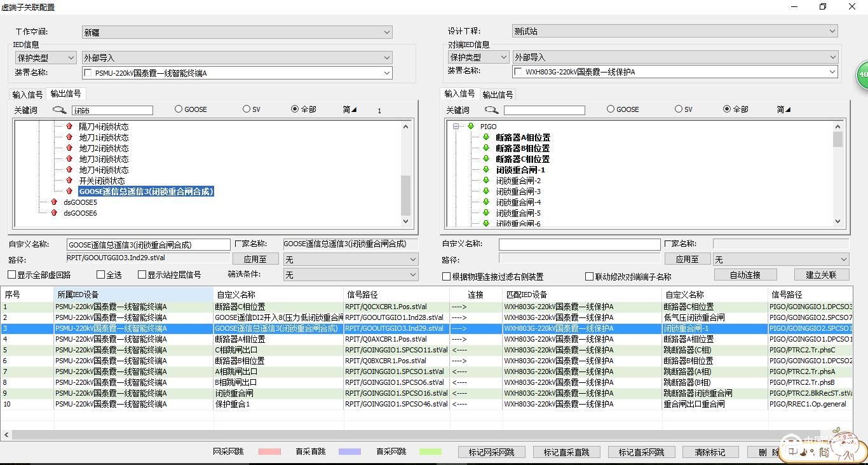Open the 工作空间 dropdown showing 新疆
The image size is (868, 465).
coord(236,32)
